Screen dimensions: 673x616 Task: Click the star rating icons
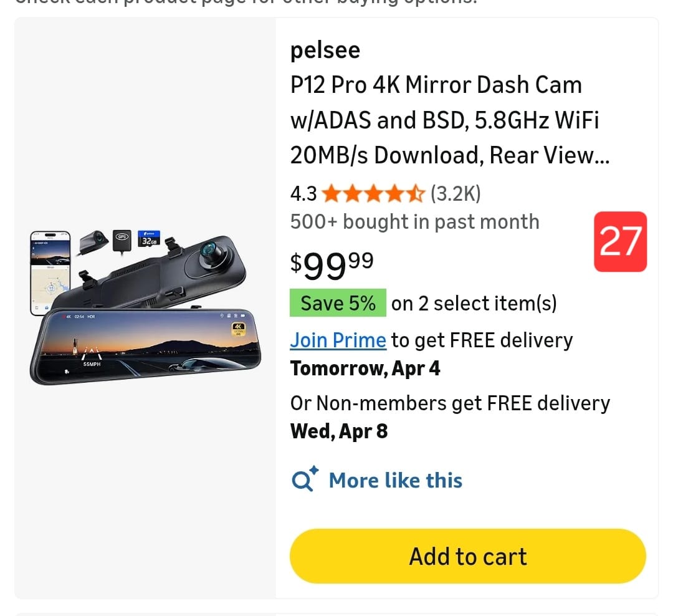[373, 195]
